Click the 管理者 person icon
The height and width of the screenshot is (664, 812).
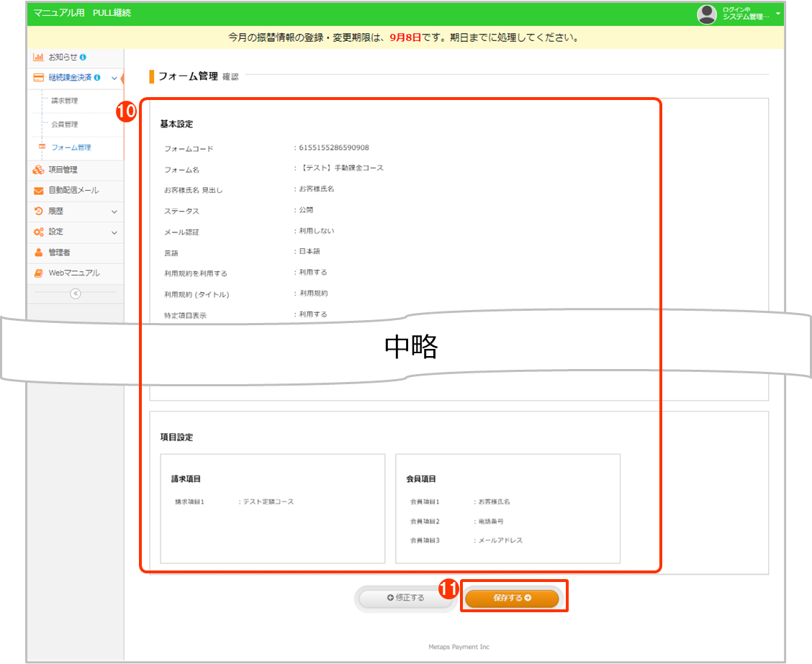coord(39,253)
